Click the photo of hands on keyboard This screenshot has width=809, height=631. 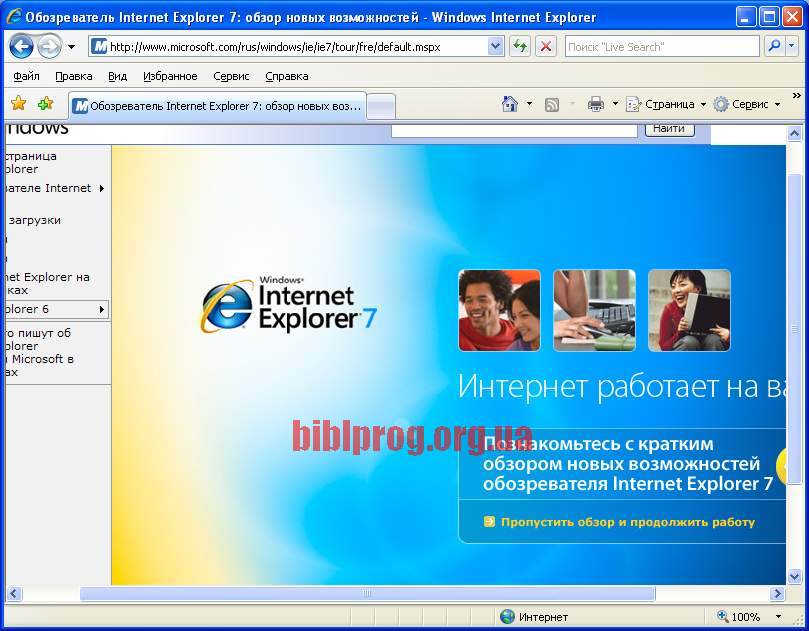[594, 310]
